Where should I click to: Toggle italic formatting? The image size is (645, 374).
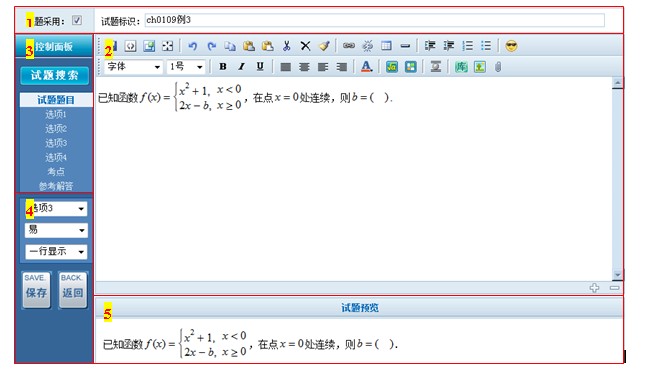point(241,67)
